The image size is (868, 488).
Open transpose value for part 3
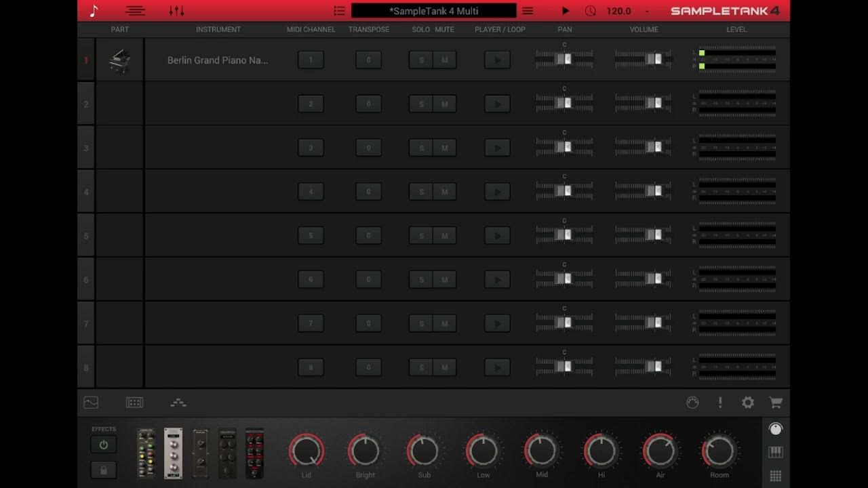pyautogui.click(x=368, y=148)
